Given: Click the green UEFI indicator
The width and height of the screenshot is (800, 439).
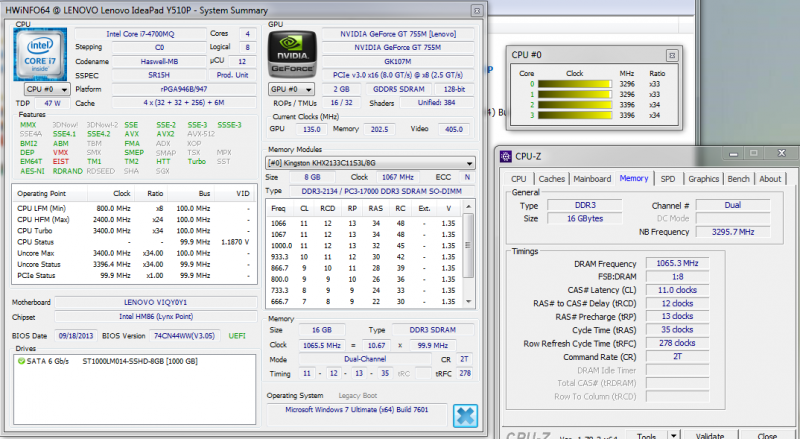Looking at the screenshot, I should 237,336.
